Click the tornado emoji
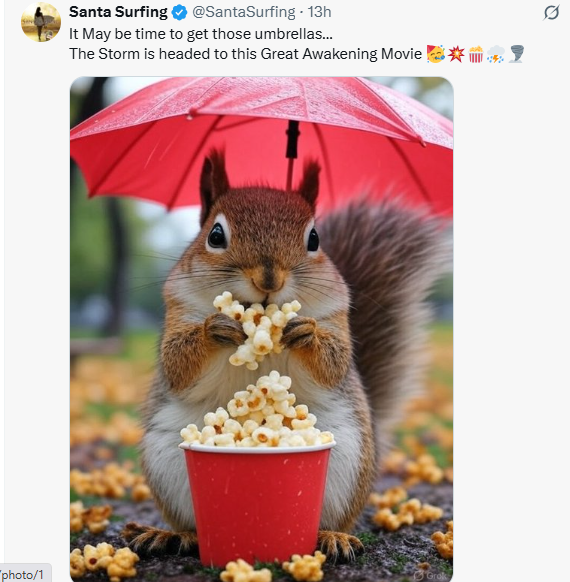This screenshot has width=570, height=582. 516,54
